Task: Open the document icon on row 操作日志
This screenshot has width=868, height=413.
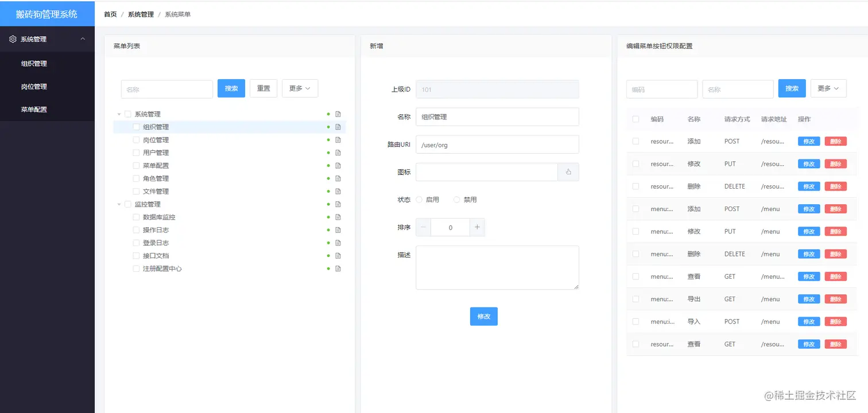Action: click(338, 230)
